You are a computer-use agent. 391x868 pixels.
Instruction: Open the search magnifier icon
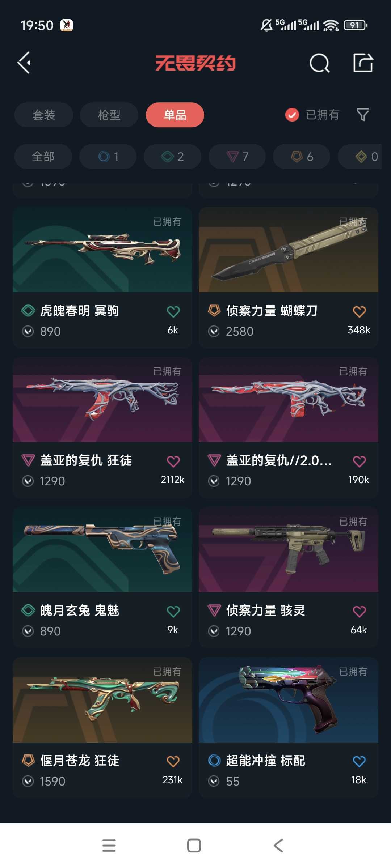coord(320,63)
